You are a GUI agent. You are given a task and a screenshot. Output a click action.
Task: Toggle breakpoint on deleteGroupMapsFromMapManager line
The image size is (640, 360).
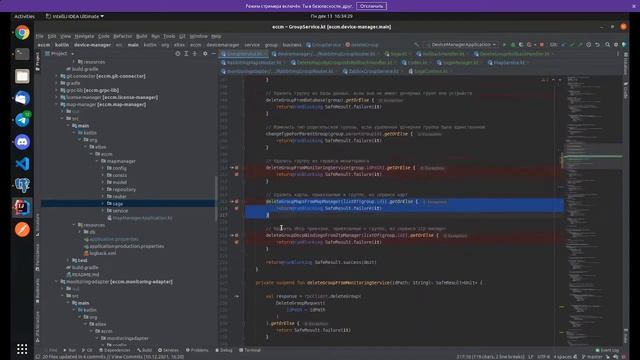click(236, 202)
